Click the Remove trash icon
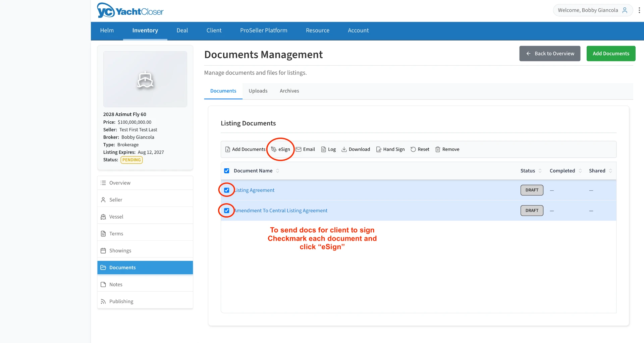Viewport: 644px width, 343px height. click(x=438, y=149)
